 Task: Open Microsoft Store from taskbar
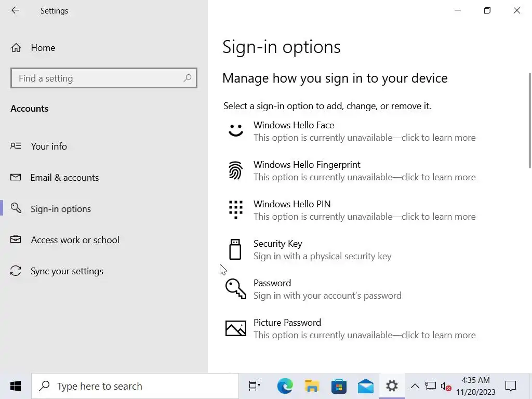tap(339, 386)
